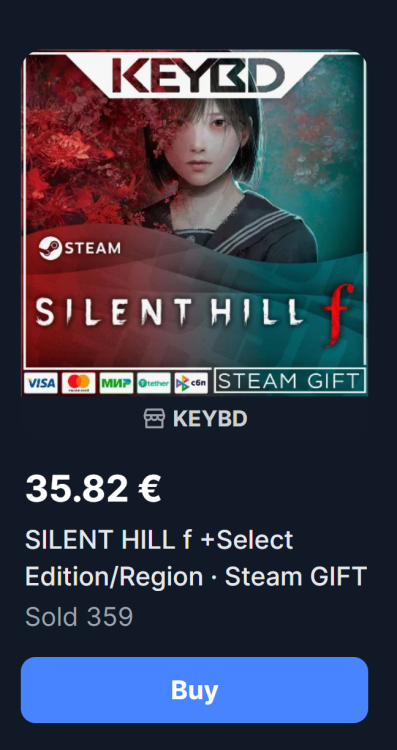Screen dimensions: 397x750
Task: Click the MIR payment icon
Action: 116,383
